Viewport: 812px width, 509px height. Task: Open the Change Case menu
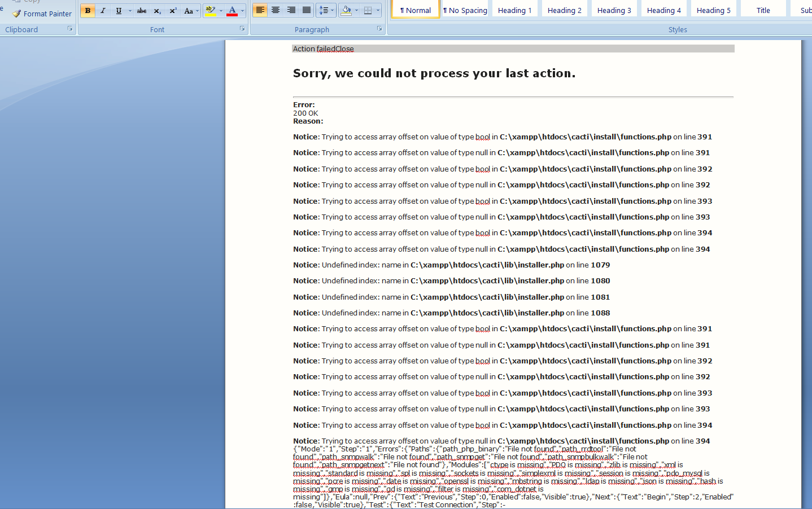click(x=191, y=11)
